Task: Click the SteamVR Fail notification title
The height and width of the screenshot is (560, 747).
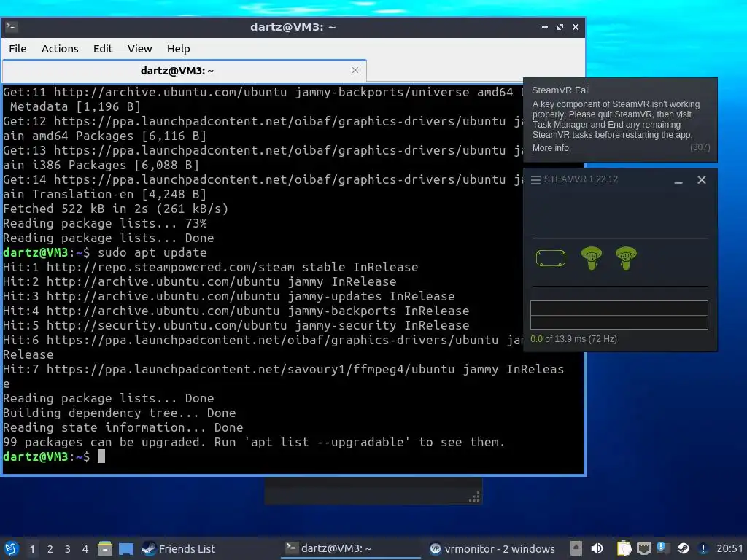Action: click(561, 90)
